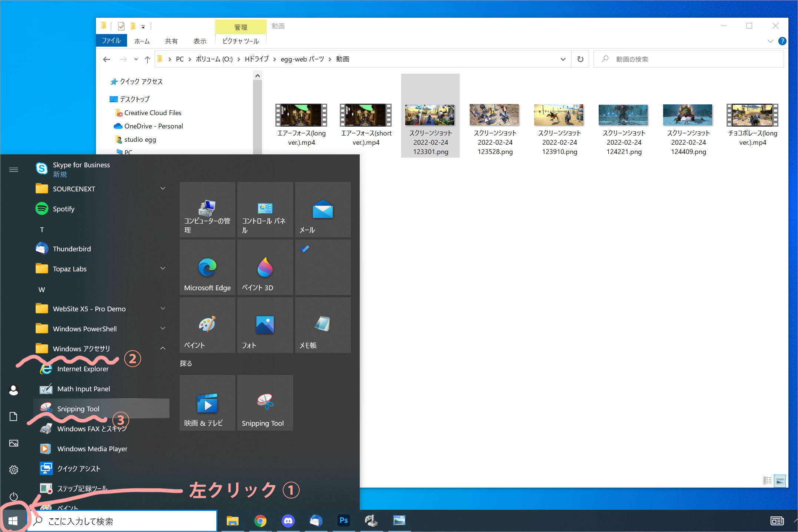
Task: Launch Microsoft Edge tile
Action: (207, 267)
